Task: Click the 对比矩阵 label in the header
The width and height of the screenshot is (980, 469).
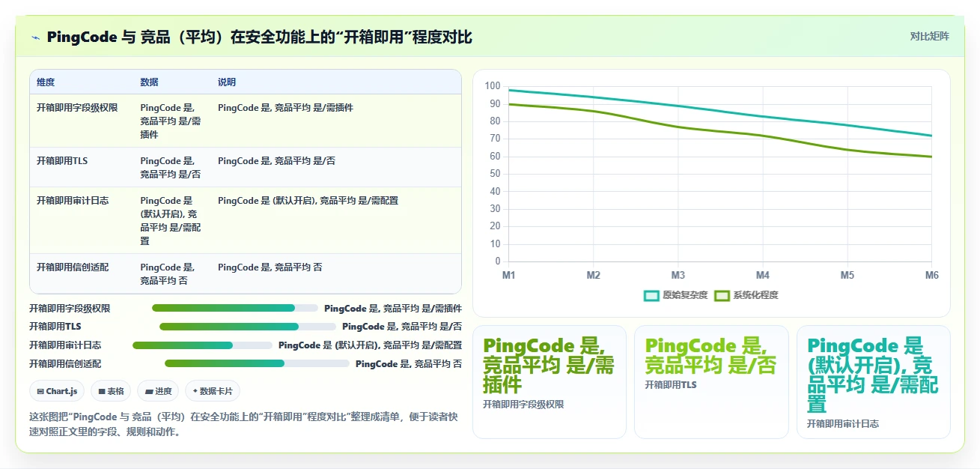Action: point(929,36)
